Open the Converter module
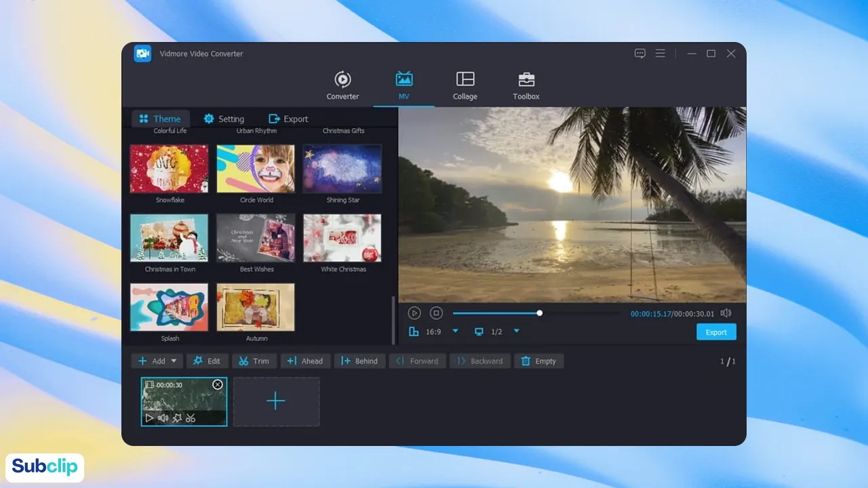This screenshot has height=488, width=868. click(342, 86)
